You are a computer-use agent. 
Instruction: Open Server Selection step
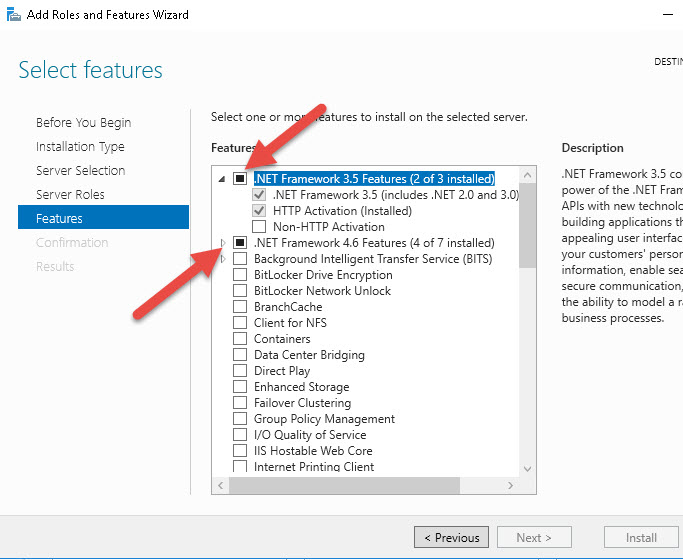tap(81, 171)
